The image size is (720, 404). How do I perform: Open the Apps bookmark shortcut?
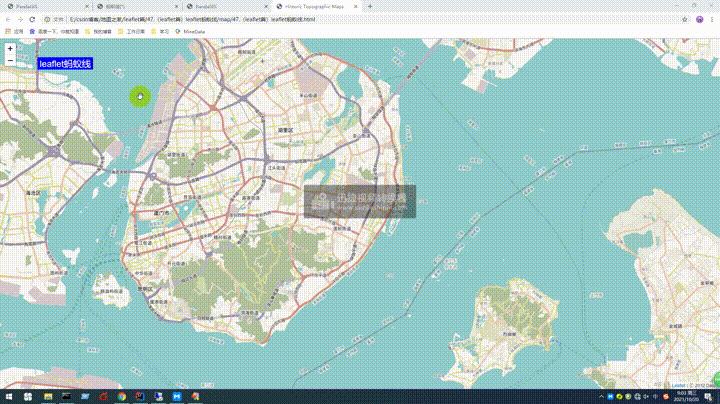pyautogui.click(x=14, y=32)
